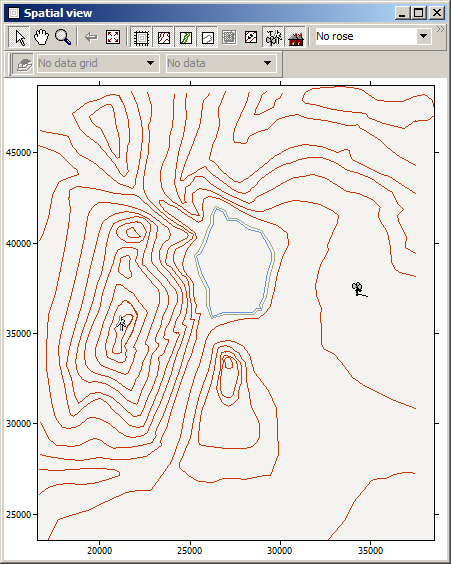Screen dimensions: 451x564
Task: Click the greyed-out grid display icon
Action: coord(229,37)
